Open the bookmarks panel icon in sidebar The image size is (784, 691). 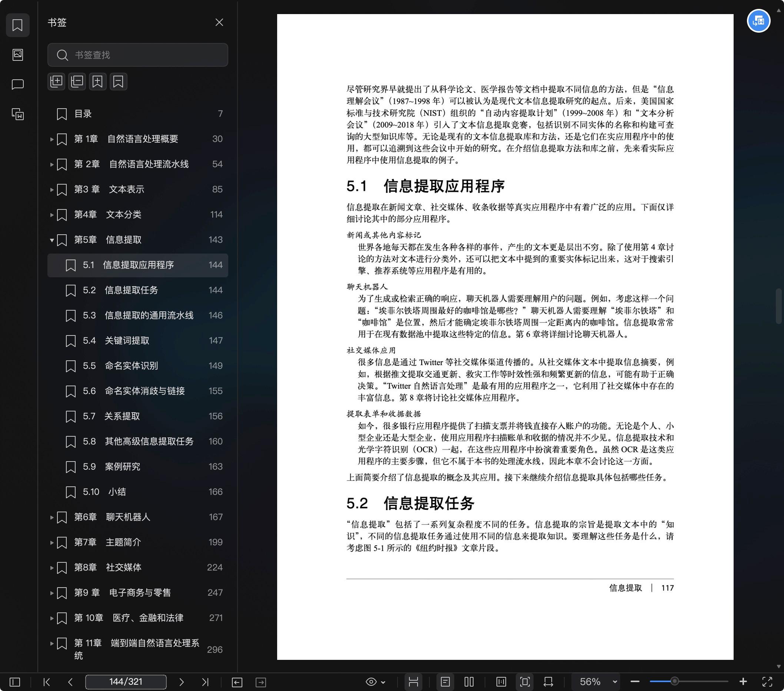pos(18,25)
